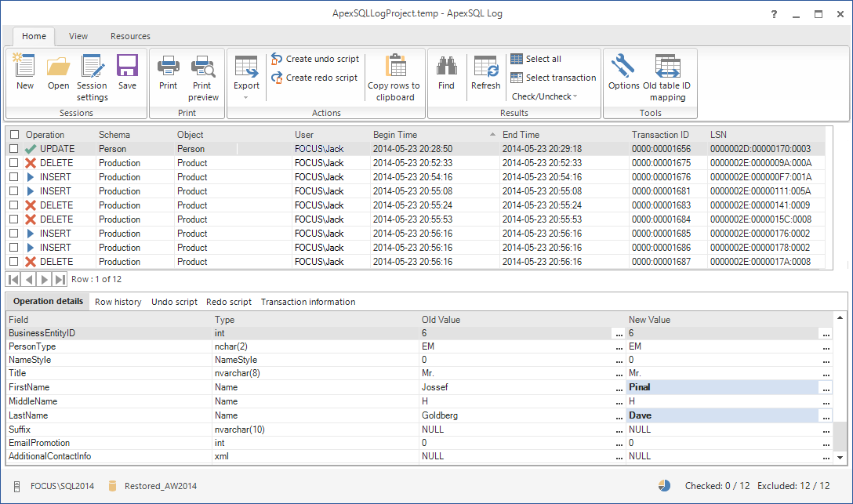
Task: Check the DELETE row with transaction 0000:00001687
Action: click(x=14, y=262)
